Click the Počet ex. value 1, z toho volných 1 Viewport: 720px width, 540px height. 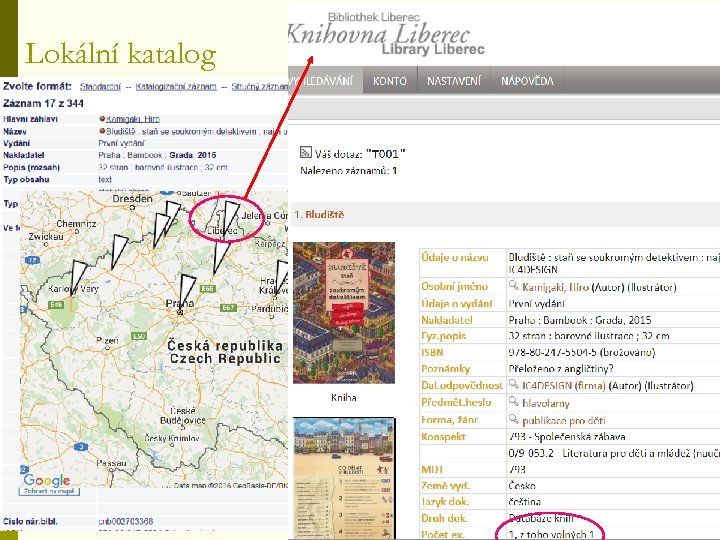coord(551,534)
